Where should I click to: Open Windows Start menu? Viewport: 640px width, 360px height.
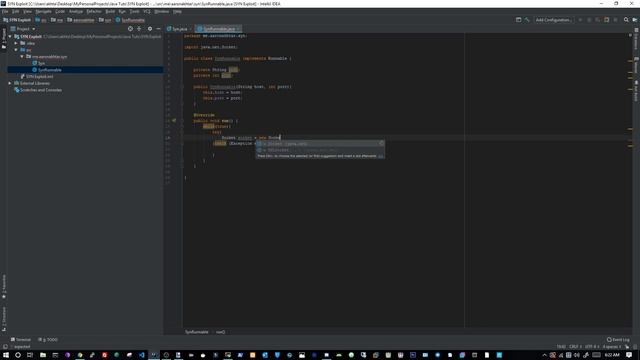click(x=6, y=355)
